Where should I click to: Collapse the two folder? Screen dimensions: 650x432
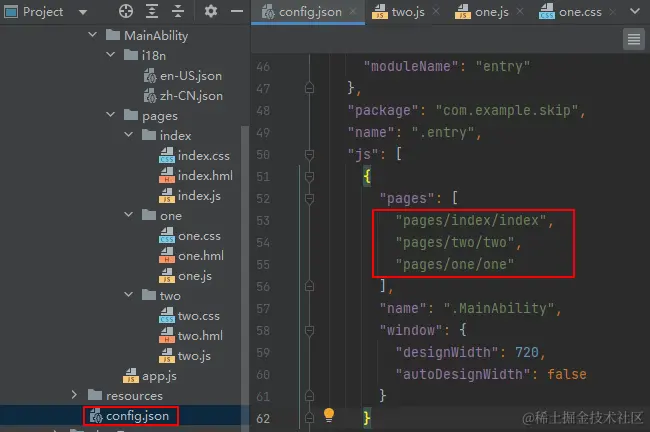coord(129,294)
